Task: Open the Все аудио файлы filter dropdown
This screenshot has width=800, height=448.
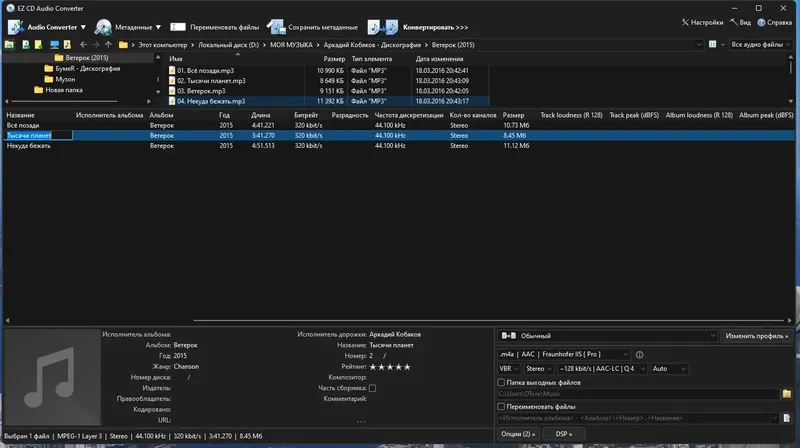Action: [760, 45]
